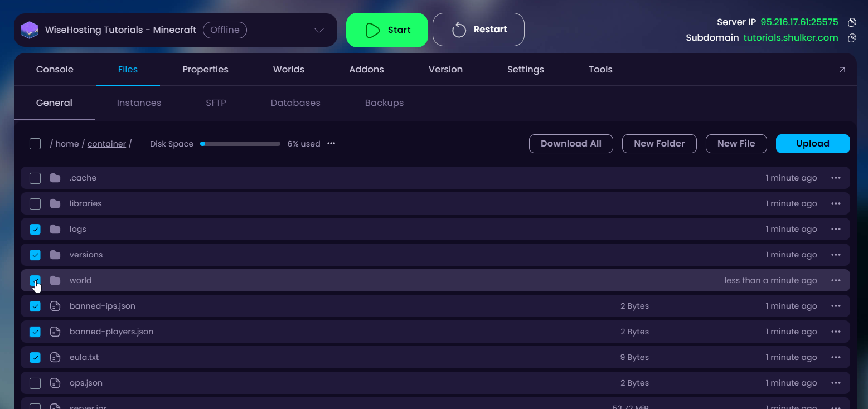Create a New Folder

[x=660, y=144]
